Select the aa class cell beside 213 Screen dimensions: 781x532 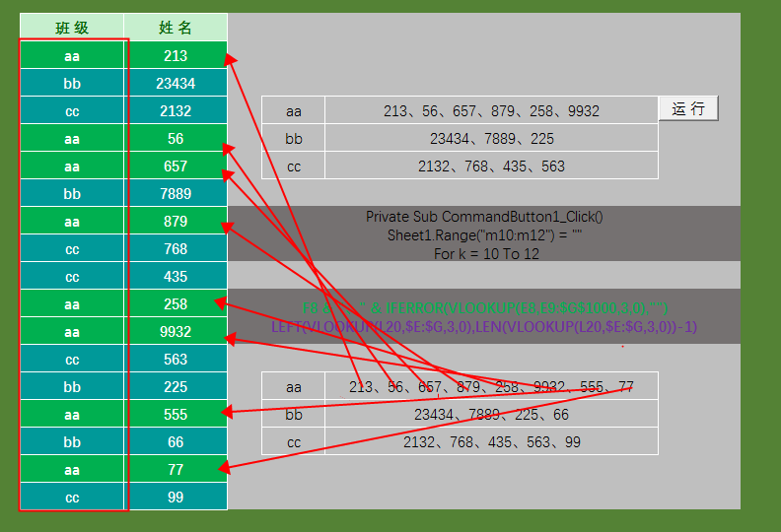point(72,55)
